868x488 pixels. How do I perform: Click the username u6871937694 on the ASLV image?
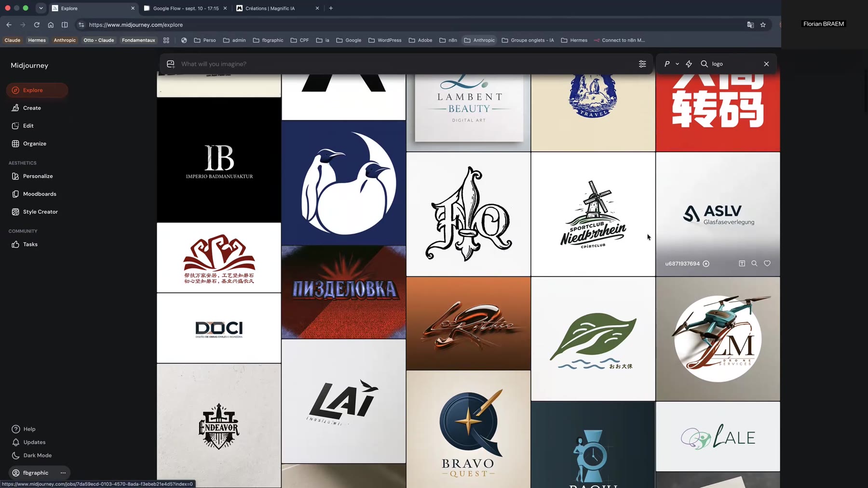682,264
